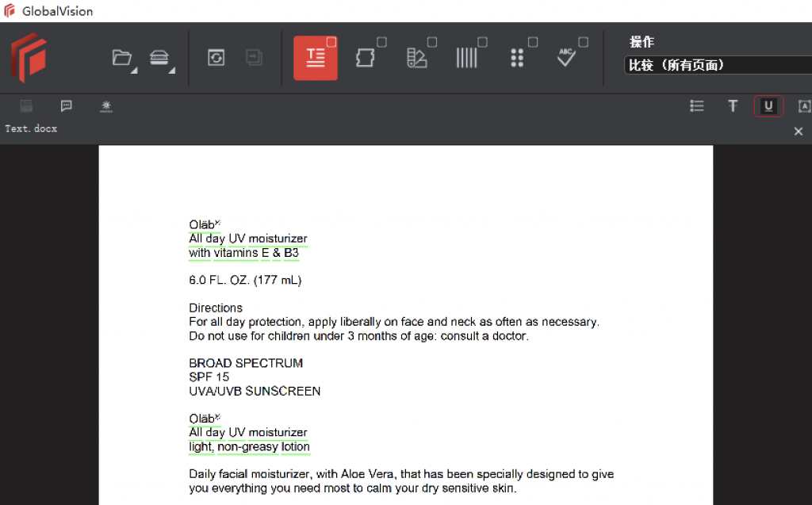Select the Braille inspection dots icon
This screenshot has width=812, height=505.
517,58
